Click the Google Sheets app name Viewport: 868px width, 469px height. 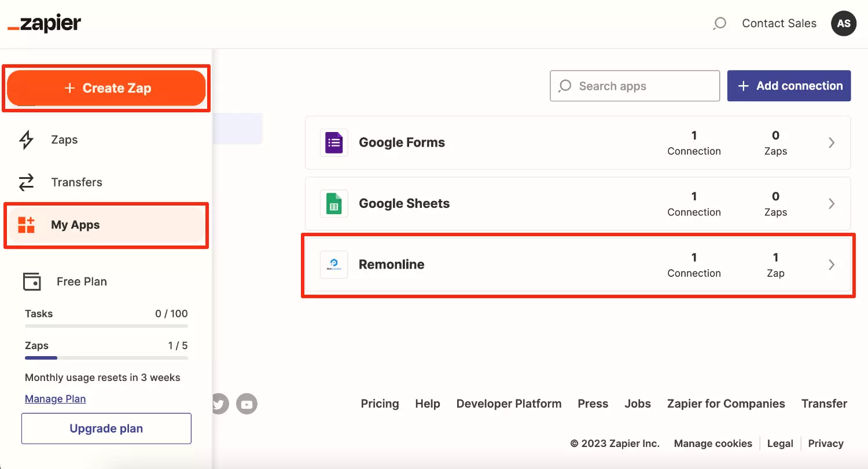coord(404,203)
